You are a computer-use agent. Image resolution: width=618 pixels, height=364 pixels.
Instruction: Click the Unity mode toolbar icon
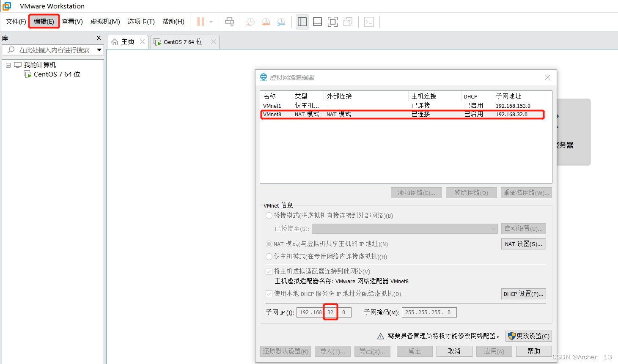tap(348, 22)
